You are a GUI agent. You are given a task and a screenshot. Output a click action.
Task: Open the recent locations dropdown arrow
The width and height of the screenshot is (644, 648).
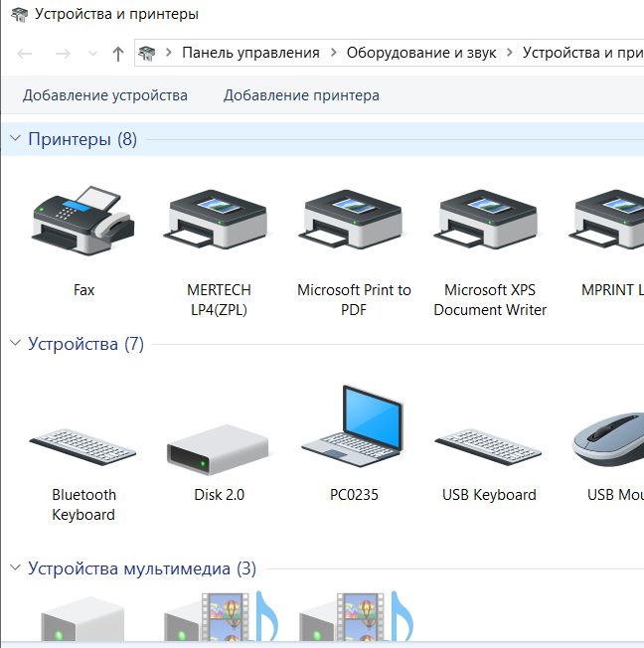click(93, 54)
